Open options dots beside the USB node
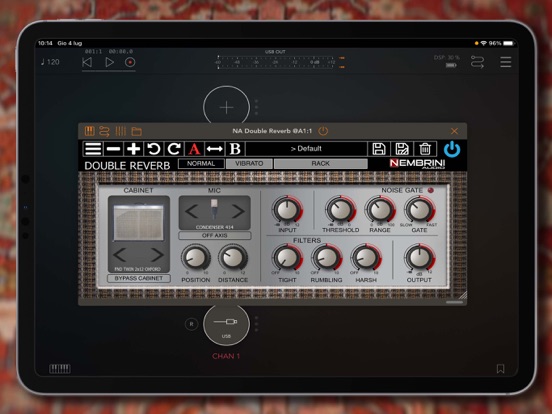 pos(256,324)
